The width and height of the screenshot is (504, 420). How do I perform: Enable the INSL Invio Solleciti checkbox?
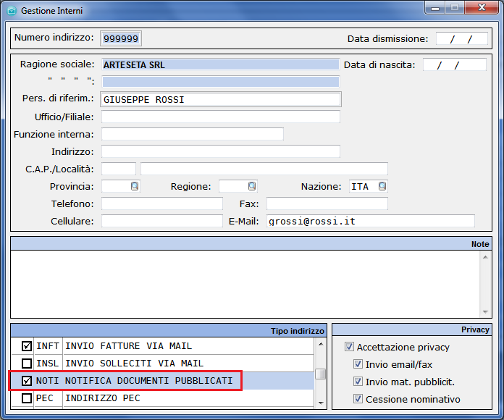[x=27, y=364]
